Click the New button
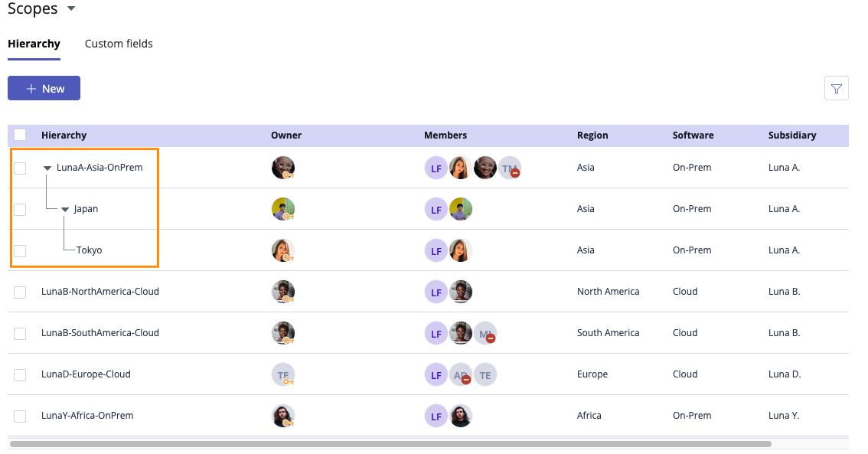The height and width of the screenshot is (454, 868). [x=44, y=89]
